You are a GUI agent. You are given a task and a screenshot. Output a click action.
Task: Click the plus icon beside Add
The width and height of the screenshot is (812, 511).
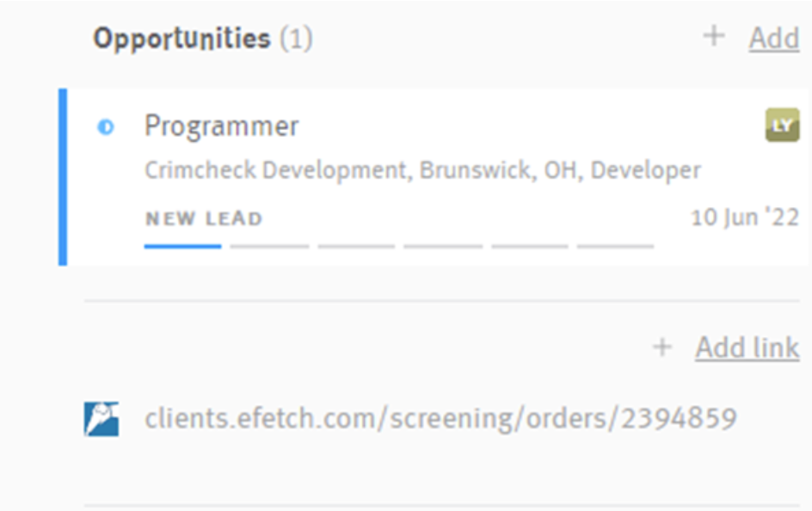click(x=714, y=39)
